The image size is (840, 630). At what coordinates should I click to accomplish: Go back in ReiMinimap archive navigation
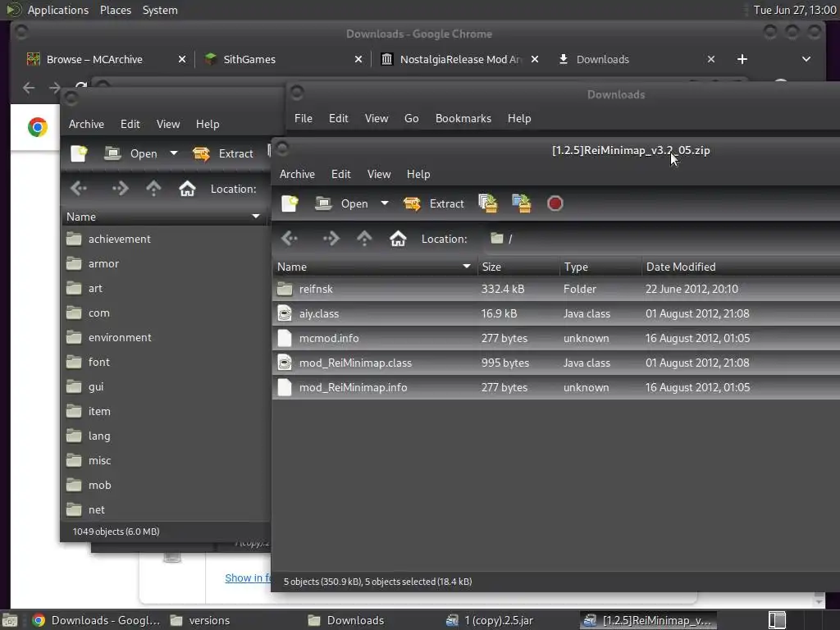pos(290,239)
